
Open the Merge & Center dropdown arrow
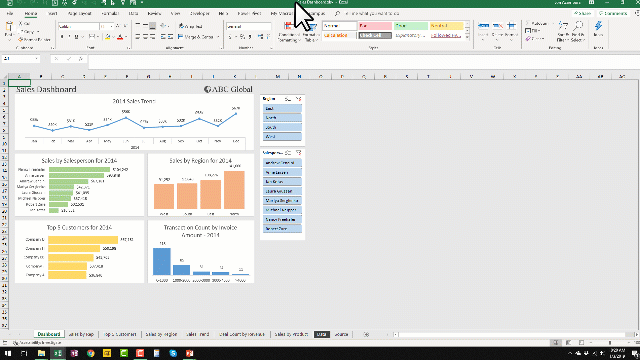click(218, 37)
